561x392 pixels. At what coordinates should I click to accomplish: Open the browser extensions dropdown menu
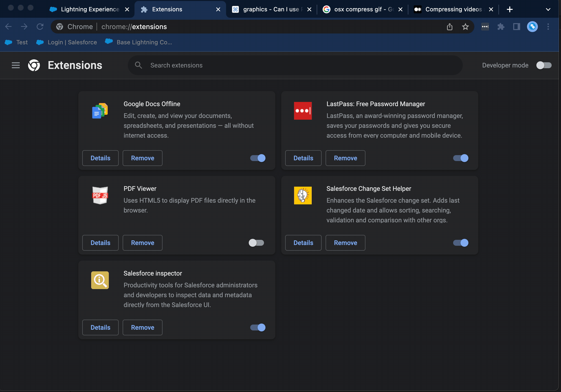(x=501, y=26)
